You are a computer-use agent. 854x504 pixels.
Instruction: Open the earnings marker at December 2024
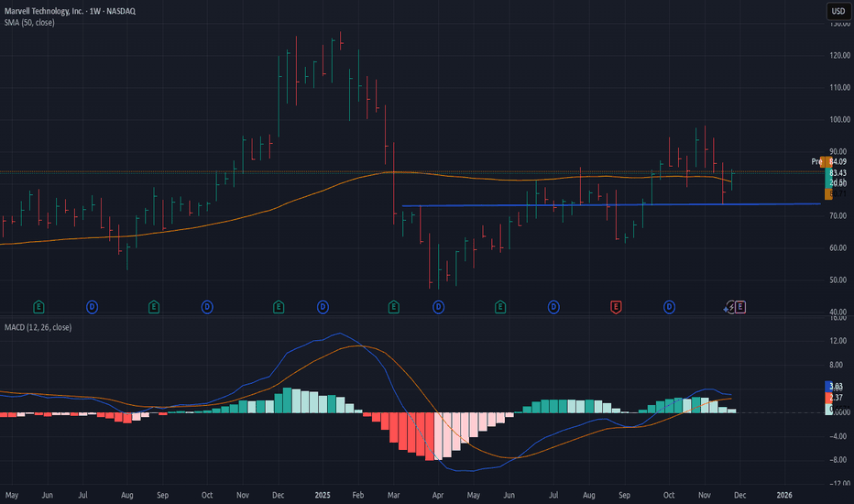279,305
